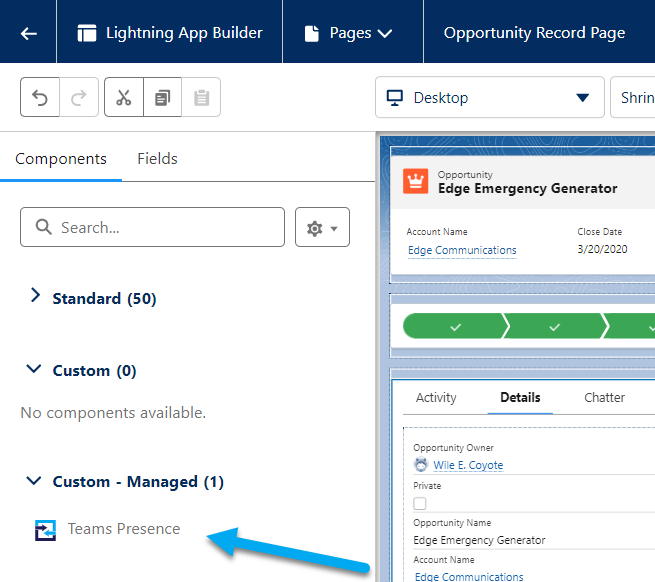The width and height of the screenshot is (655, 582).
Task: Click the Teams Presence icon
Action: point(45,530)
